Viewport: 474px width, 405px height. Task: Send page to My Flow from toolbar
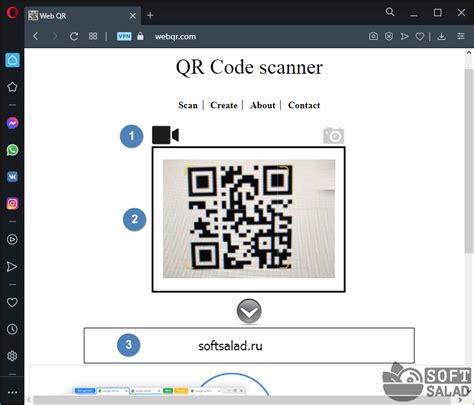pyautogui.click(x=404, y=36)
